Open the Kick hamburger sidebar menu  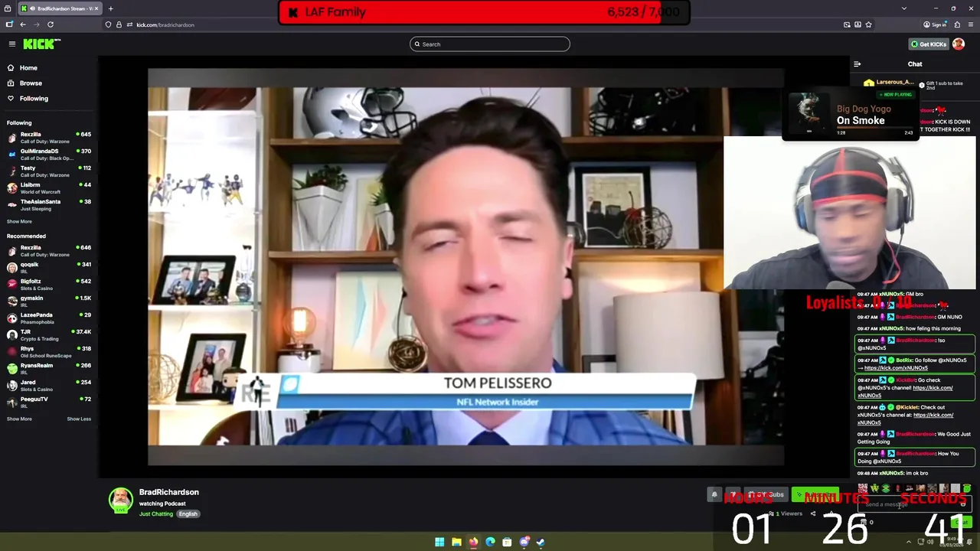[x=11, y=44]
